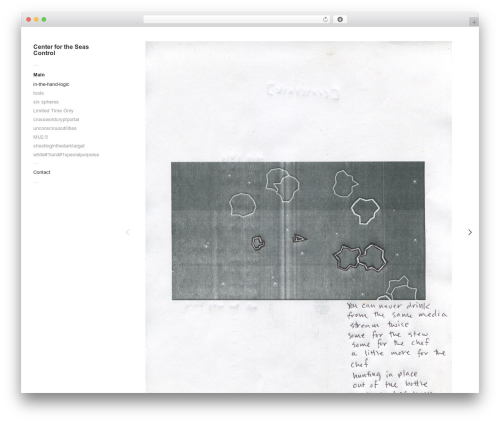
Task: Click the round icon beside address bar
Action: (x=340, y=19)
